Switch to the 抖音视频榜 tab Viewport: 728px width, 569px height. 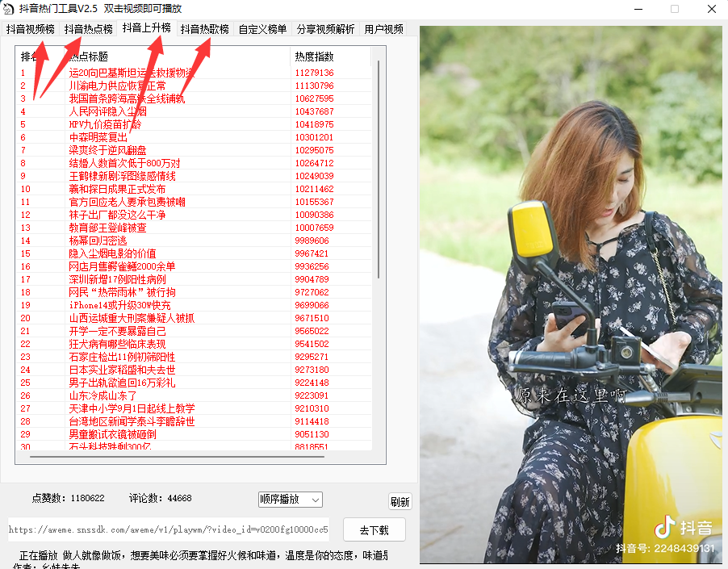(31, 29)
